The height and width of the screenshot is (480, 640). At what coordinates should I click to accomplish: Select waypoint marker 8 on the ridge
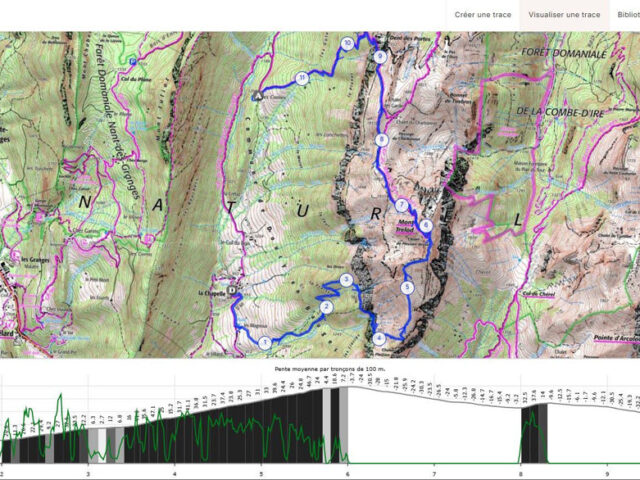point(381,139)
